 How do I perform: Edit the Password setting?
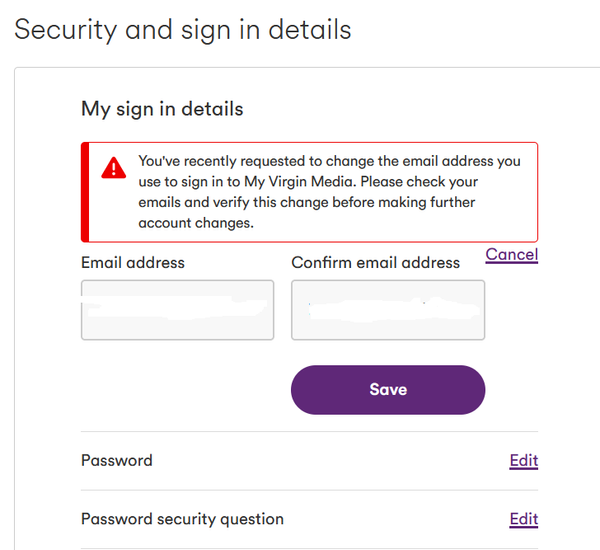pos(523,460)
